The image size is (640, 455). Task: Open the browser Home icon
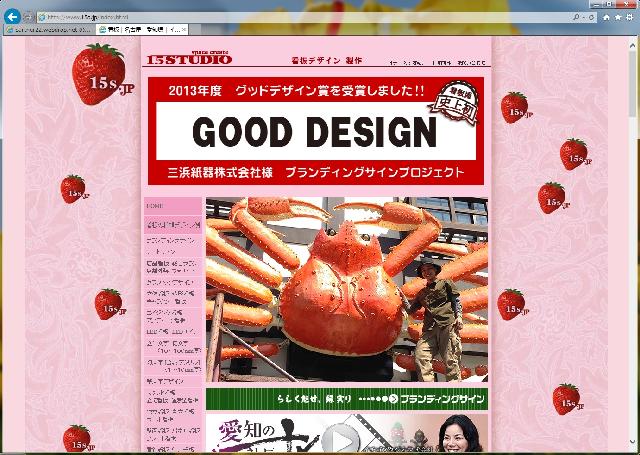[606, 17]
